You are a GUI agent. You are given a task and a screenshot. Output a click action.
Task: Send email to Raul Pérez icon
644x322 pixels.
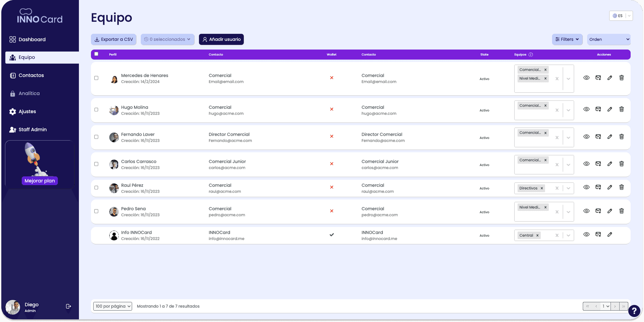coord(598,187)
